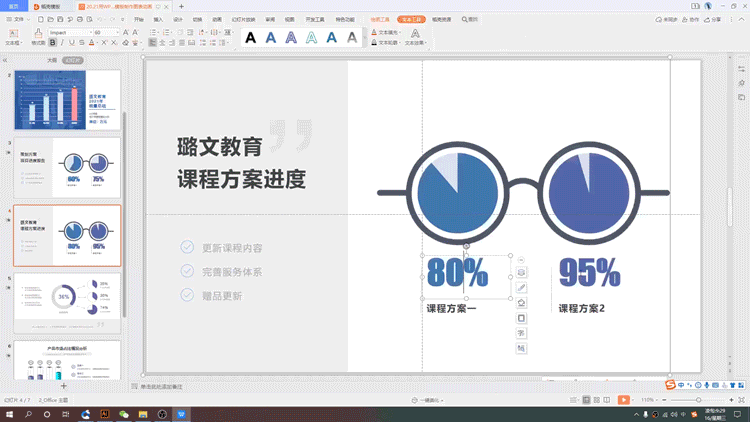
Task: Toggle underline formatting
Action: pos(72,43)
